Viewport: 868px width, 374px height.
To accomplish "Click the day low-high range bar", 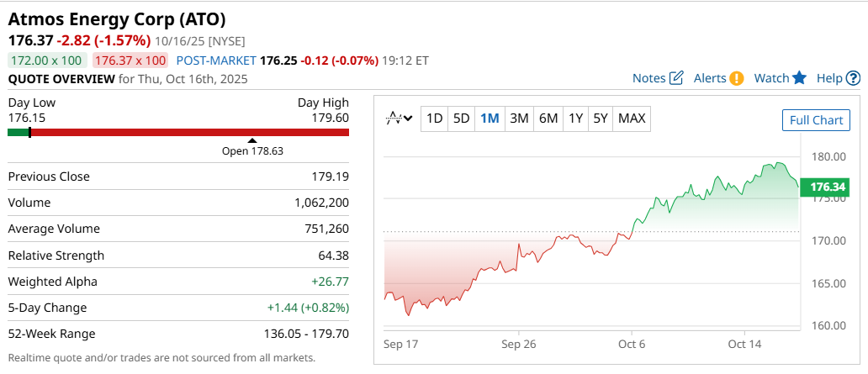I will pyautogui.click(x=178, y=132).
